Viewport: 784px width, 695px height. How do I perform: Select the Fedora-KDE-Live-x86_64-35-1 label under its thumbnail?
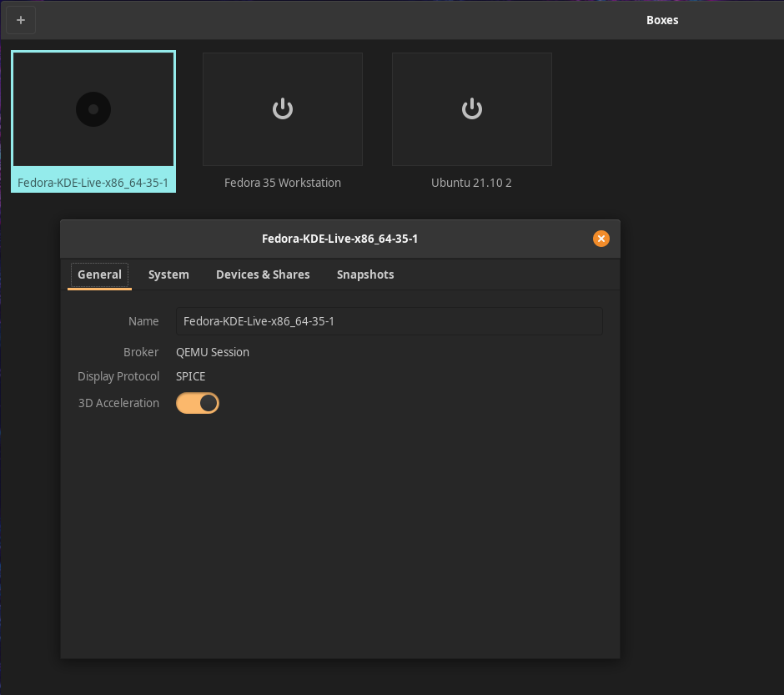click(x=93, y=182)
